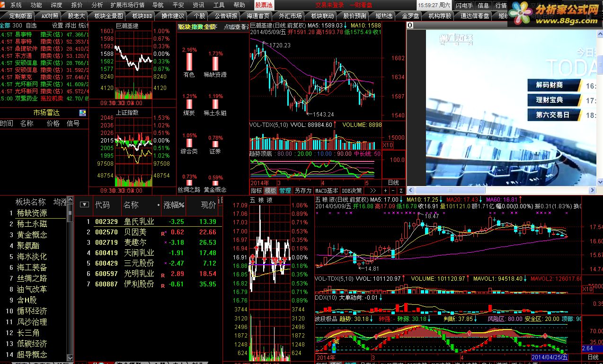
Task: Click the 管理 button under the chart
Action: coord(285,190)
